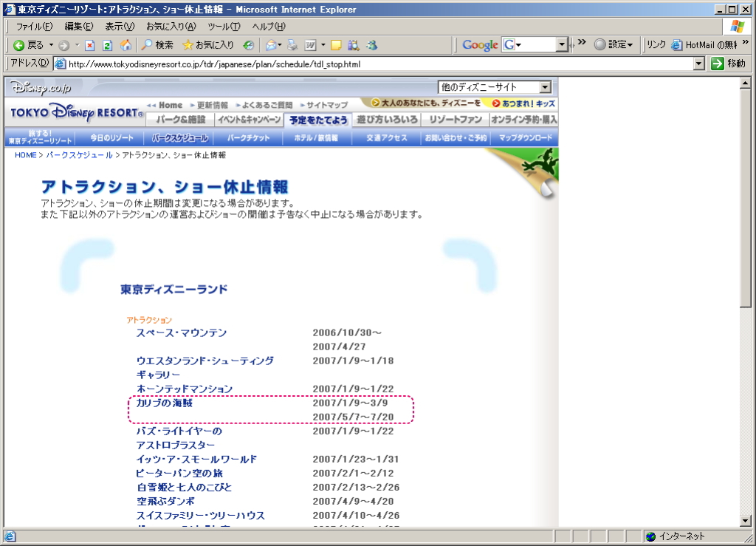This screenshot has height=546, width=756.
Task: Click the Research book toolbar icon
Action: pos(354,45)
